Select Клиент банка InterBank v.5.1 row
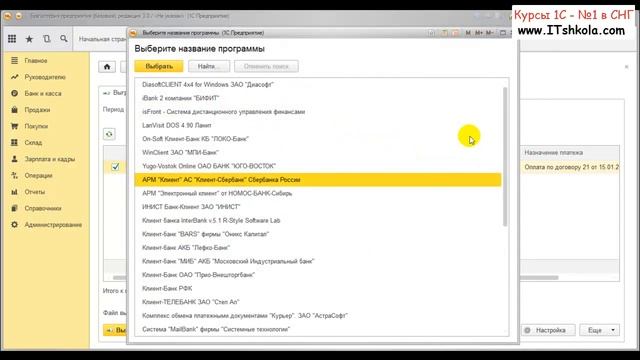Viewport: 640px width, 360px height. [x=318, y=220]
